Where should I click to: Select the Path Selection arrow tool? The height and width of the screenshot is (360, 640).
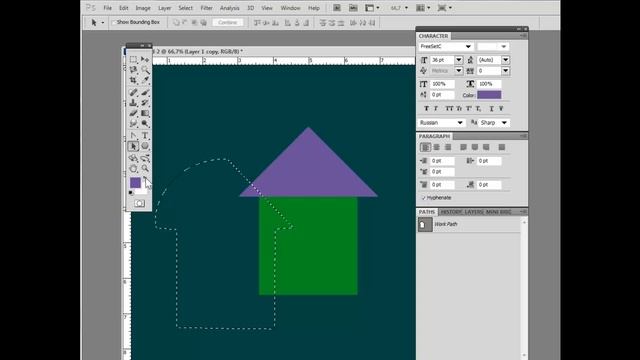pos(133,146)
